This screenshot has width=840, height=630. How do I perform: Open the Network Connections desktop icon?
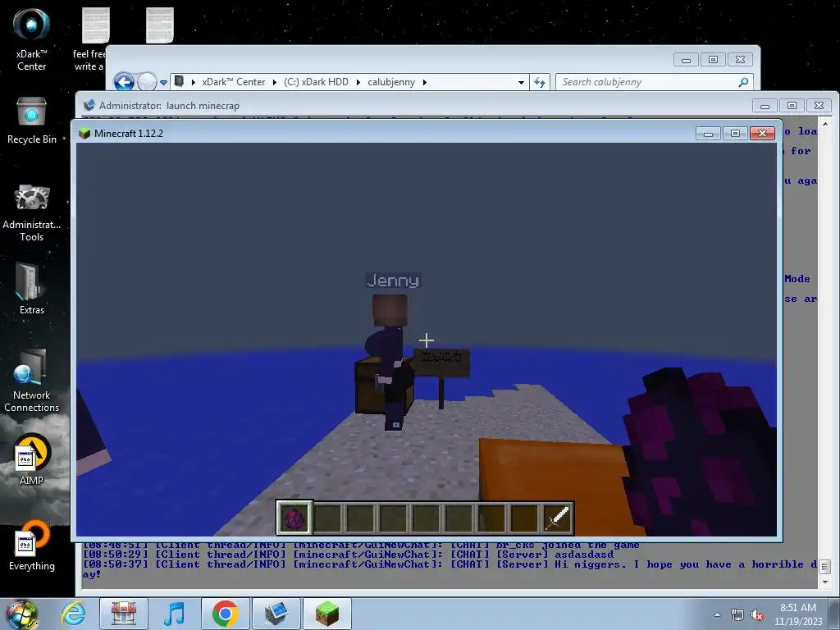[x=32, y=381]
